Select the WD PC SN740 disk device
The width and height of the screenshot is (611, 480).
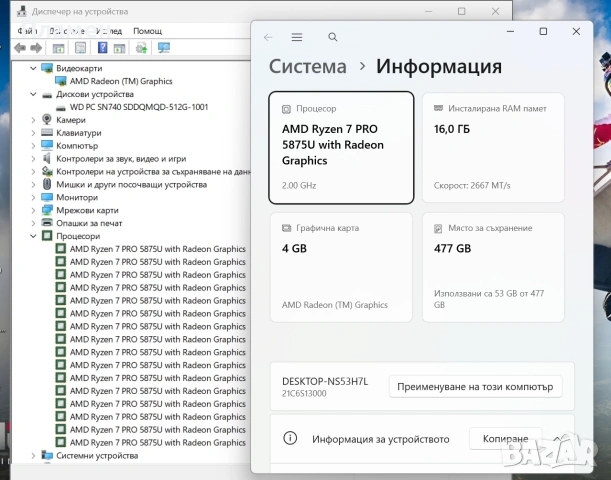coord(139,107)
